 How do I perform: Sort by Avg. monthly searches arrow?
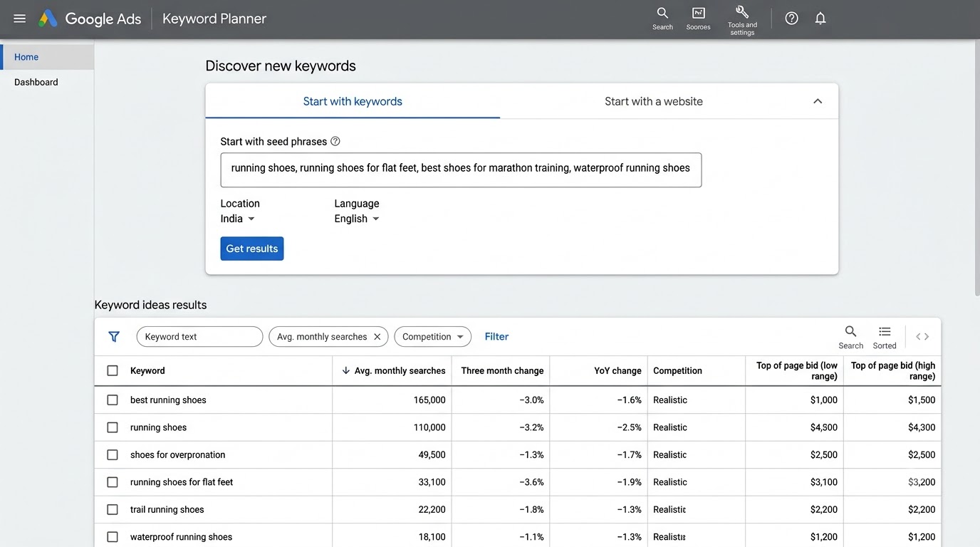click(346, 370)
